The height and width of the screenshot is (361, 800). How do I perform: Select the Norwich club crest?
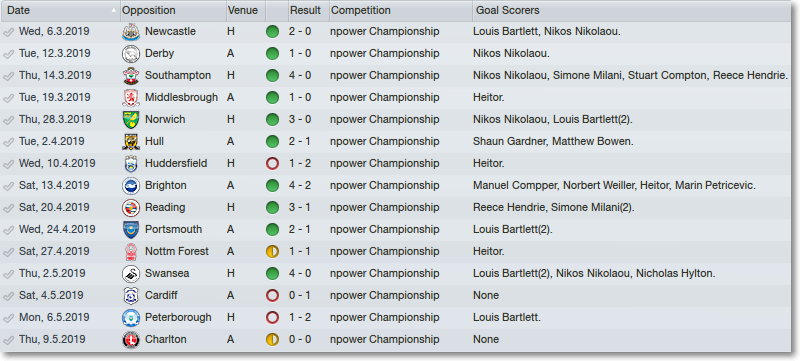click(x=131, y=120)
